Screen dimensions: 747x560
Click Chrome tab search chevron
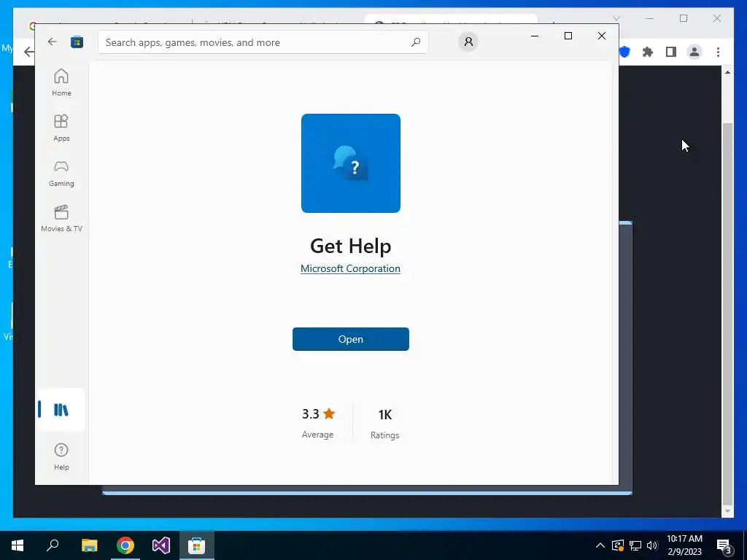coord(616,18)
